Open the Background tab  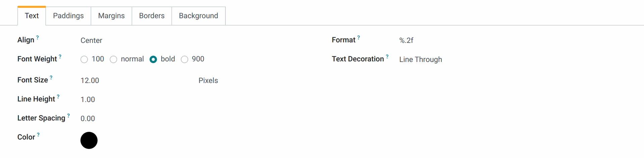[x=199, y=16]
